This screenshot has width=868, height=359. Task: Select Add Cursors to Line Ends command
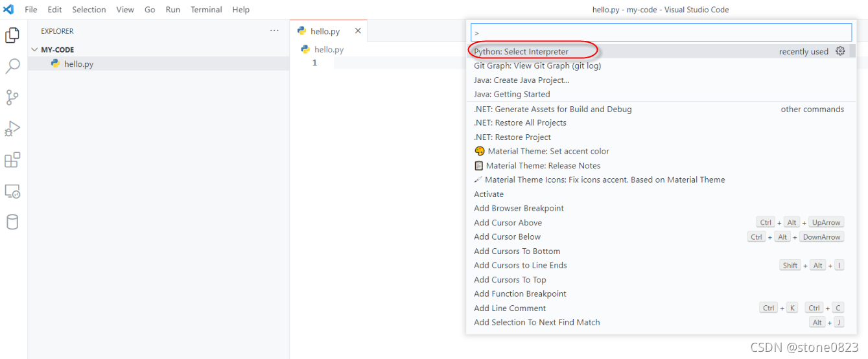pyautogui.click(x=661, y=265)
